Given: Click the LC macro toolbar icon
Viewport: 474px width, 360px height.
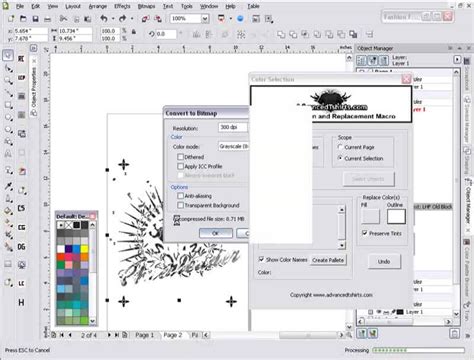Looking at the screenshot, I should 21,283.
